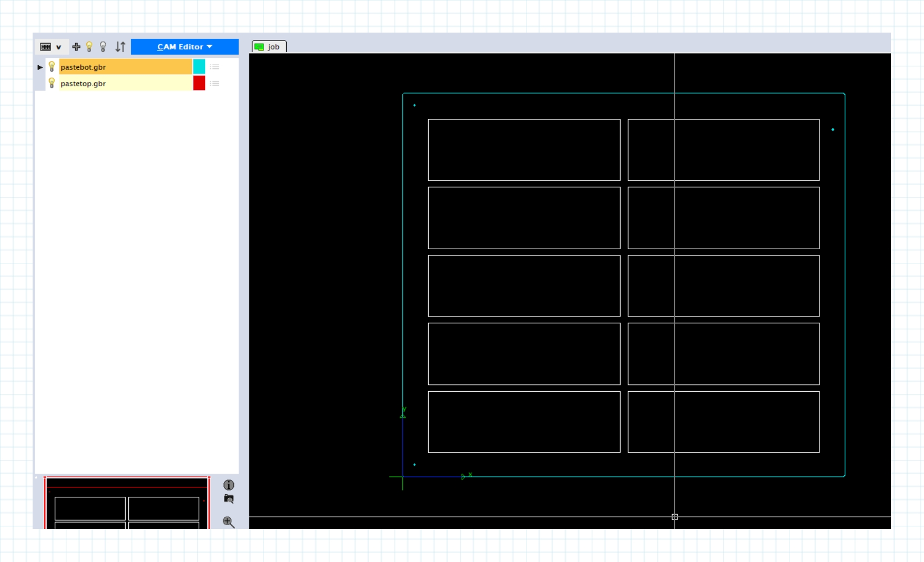Click the overview preview thumbnail

click(x=127, y=503)
